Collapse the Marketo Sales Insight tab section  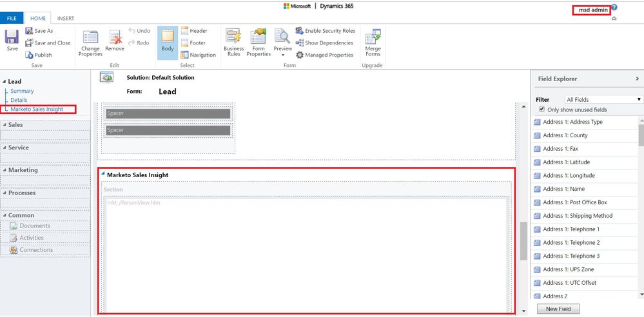[103, 174]
